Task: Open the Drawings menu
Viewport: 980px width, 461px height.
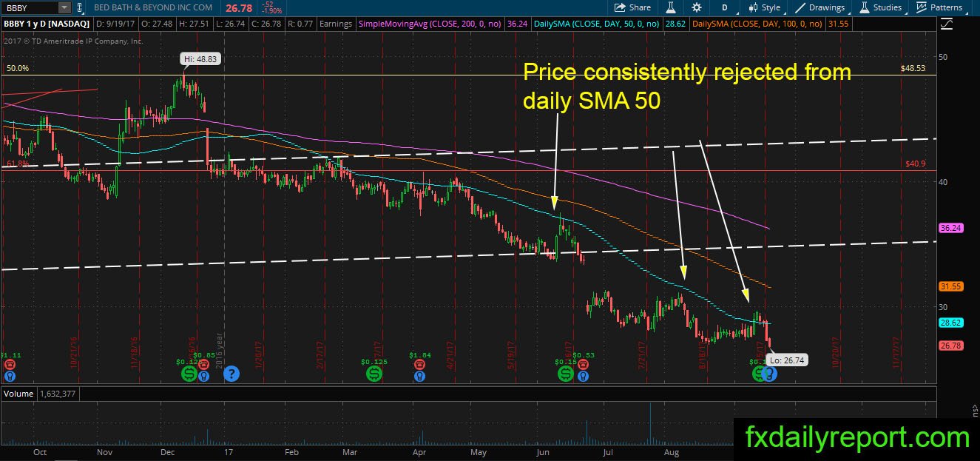Action: coord(820,7)
